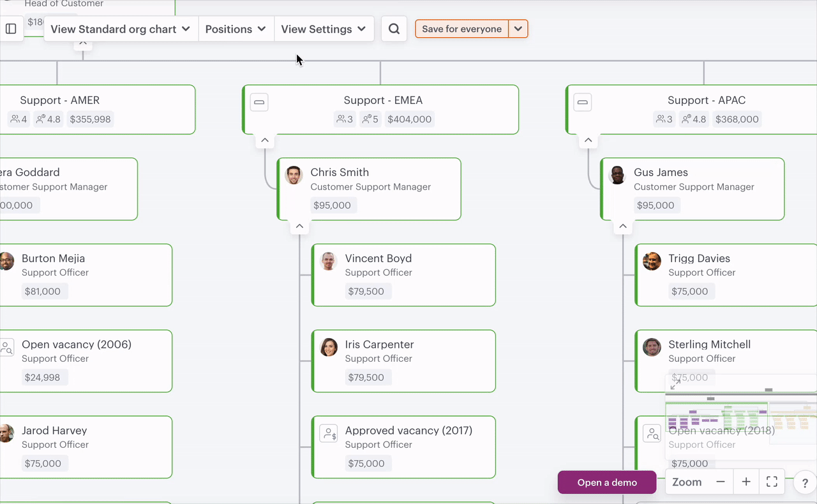Open the search magnifier icon
The width and height of the screenshot is (817, 504).
394,29
